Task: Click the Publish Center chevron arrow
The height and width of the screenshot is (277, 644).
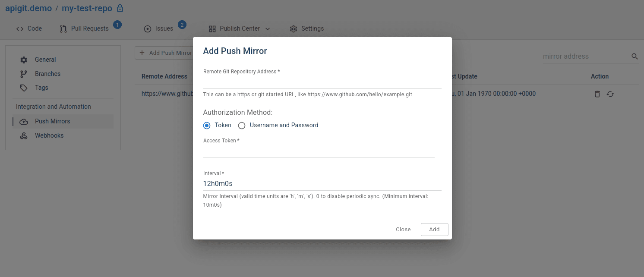Action: [x=268, y=29]
